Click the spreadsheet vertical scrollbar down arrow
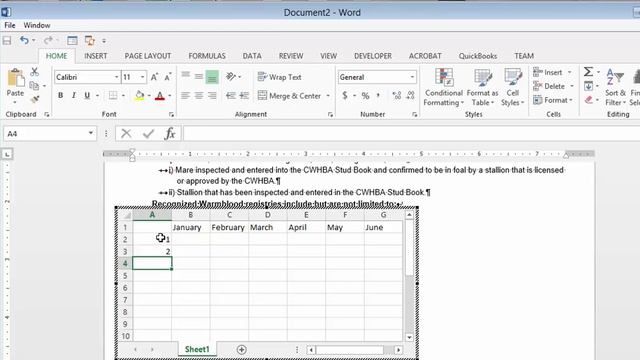Screen dimensions: 640x360 [409, 337]
